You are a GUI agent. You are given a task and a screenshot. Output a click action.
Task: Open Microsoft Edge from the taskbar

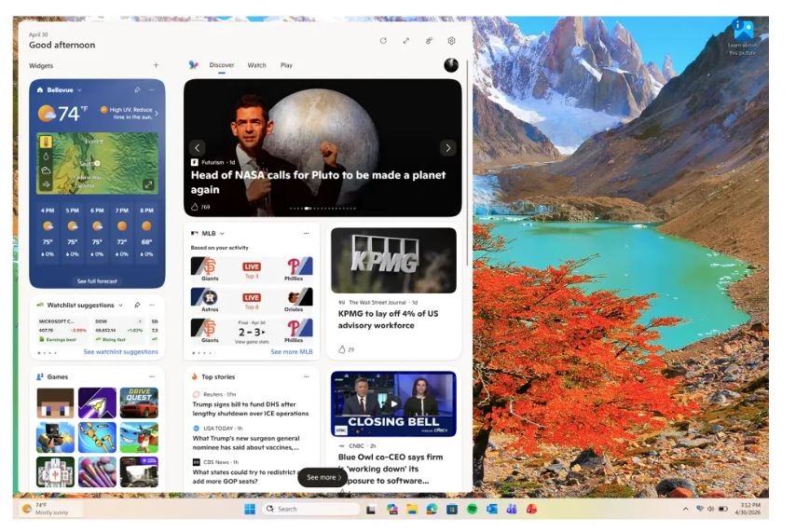point(432,509)
